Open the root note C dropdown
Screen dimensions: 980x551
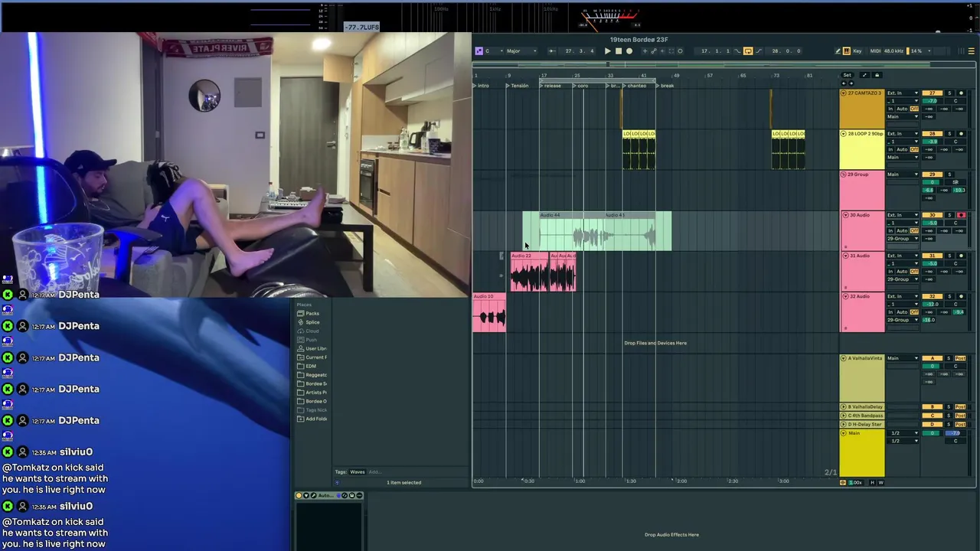494,51
